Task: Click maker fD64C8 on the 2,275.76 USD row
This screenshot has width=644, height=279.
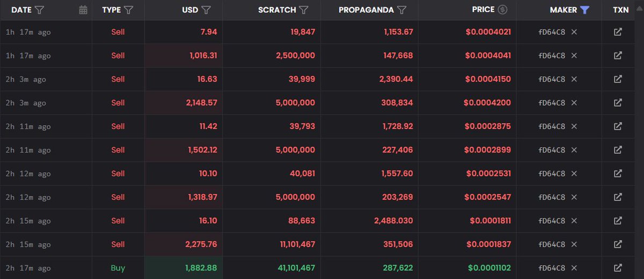Action: [552, 245]
